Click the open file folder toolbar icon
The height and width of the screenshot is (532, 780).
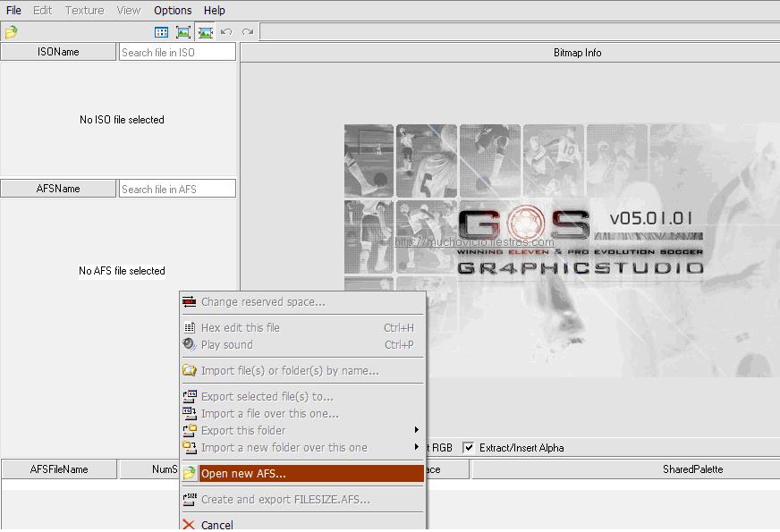click(x=11, y=32)
